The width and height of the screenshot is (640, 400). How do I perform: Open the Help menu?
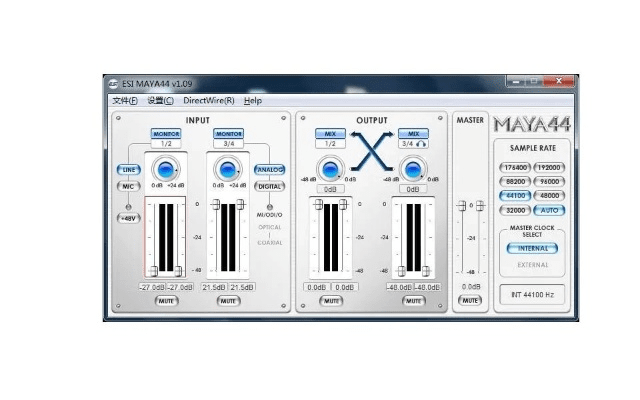[253, 100]
